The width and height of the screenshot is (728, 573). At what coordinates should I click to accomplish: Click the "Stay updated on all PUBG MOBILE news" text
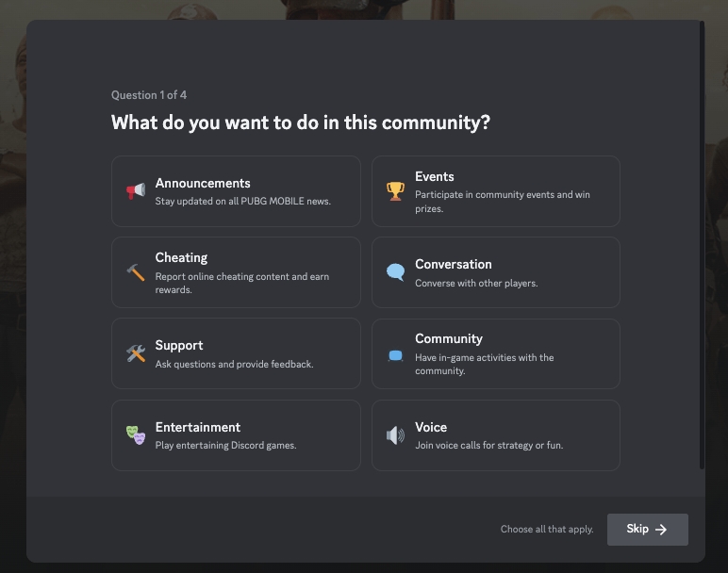tap(242, 201)
